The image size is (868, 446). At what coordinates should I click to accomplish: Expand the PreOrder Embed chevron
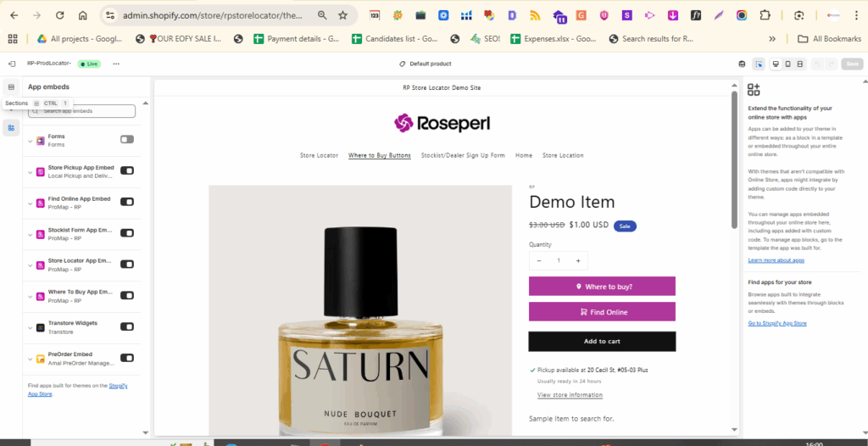(x=31, y=358)
